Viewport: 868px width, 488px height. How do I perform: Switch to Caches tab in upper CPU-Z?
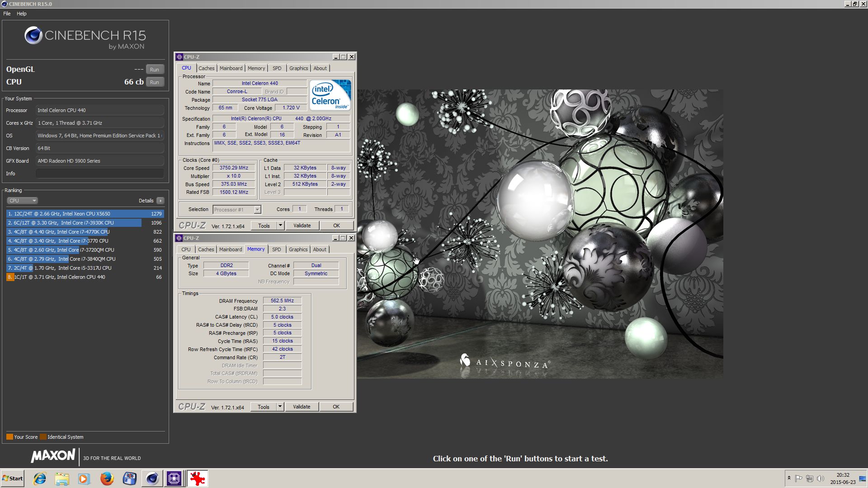coord(207,68)
